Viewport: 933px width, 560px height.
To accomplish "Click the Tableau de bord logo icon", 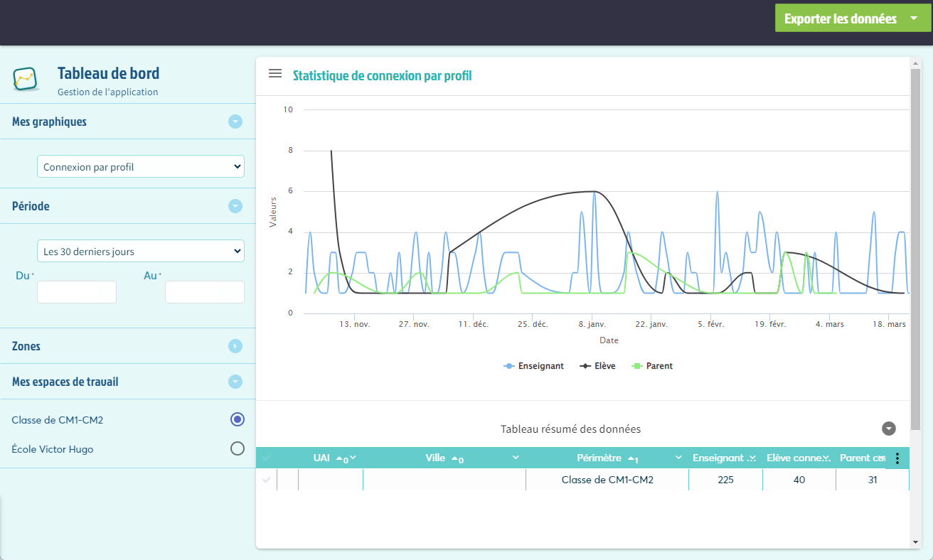I will tap(26, 80).
